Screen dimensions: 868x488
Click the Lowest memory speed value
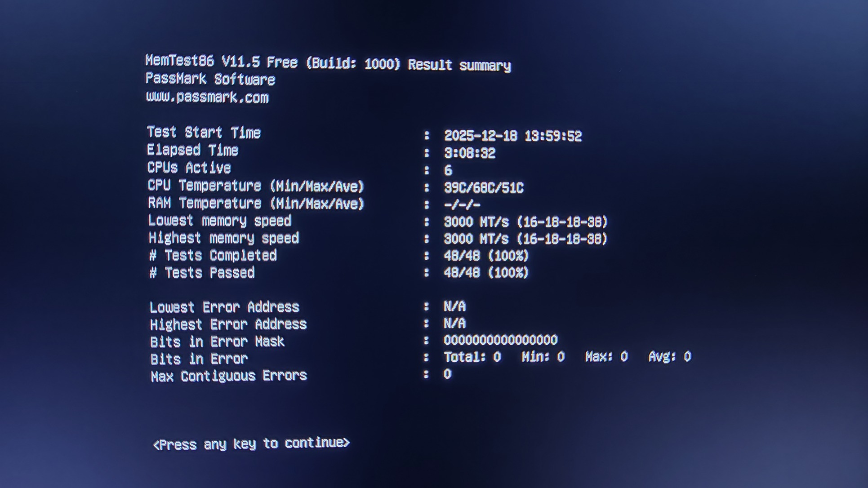pos(525,222)
